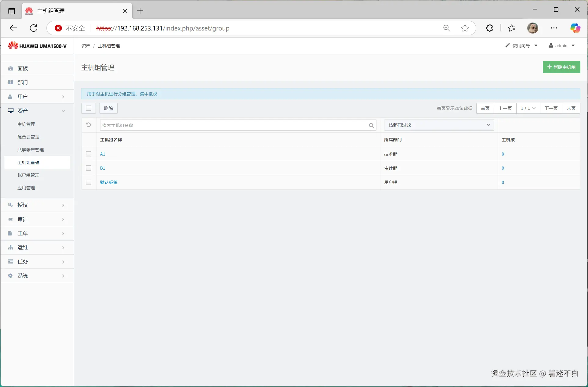Open the admin user dropdown

[x=562, y=46]
